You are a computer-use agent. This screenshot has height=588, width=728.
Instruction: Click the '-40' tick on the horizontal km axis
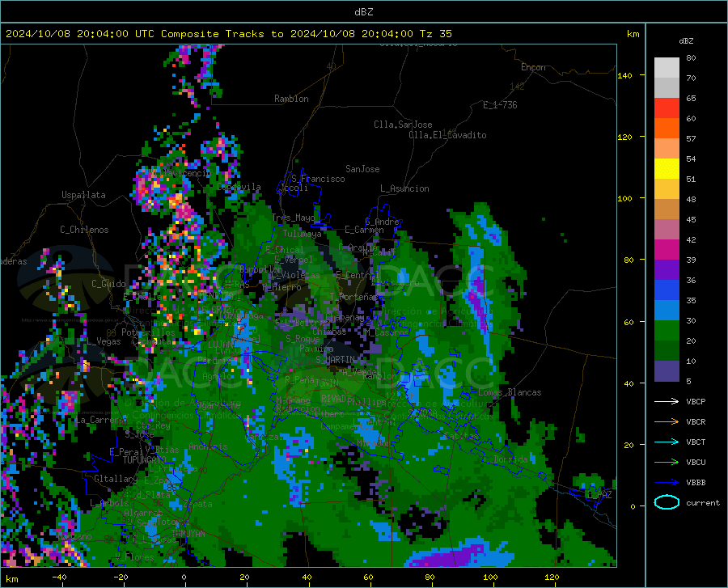click(x=59, y=577)
